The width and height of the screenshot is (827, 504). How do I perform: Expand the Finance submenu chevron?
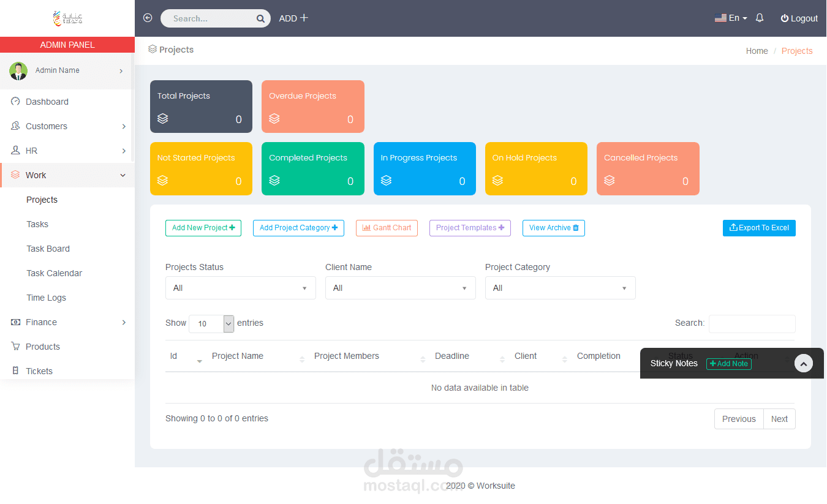[124, 322]
